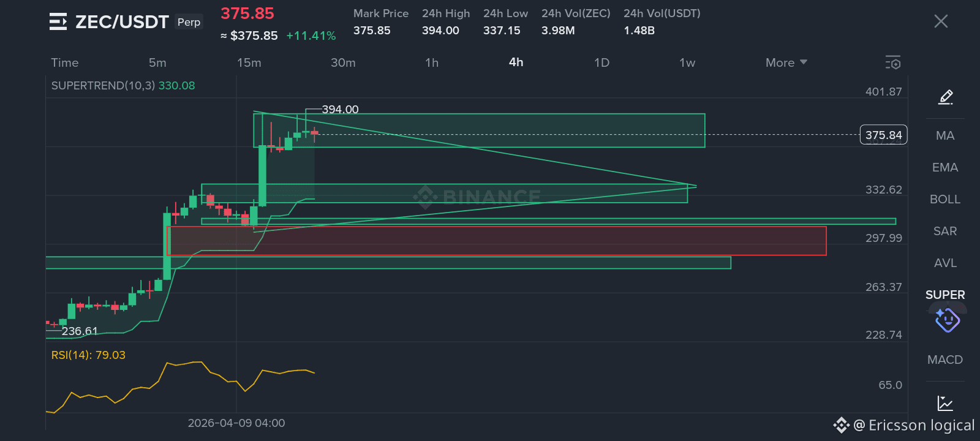Switch to the 15m timeframe
This screenshot has height=441, width=980.
point(249,62)
